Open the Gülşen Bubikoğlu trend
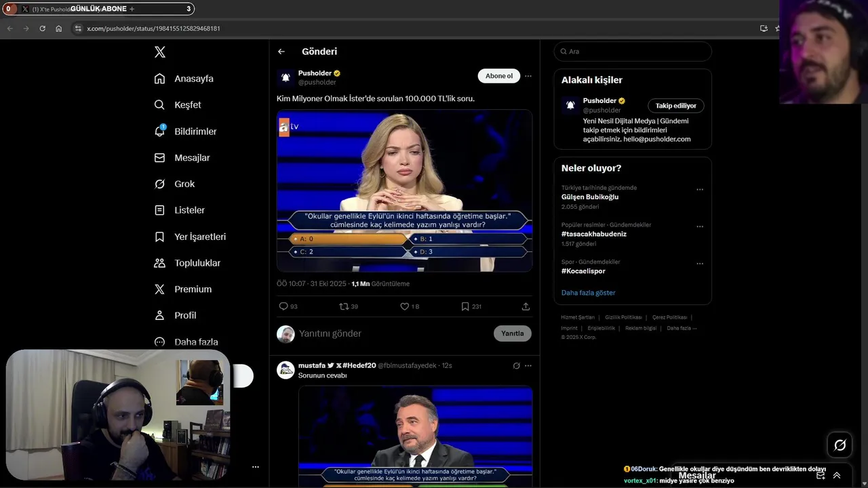Image resolution: width=868 pixels, height=488 pixels. (x=590, y=197)
